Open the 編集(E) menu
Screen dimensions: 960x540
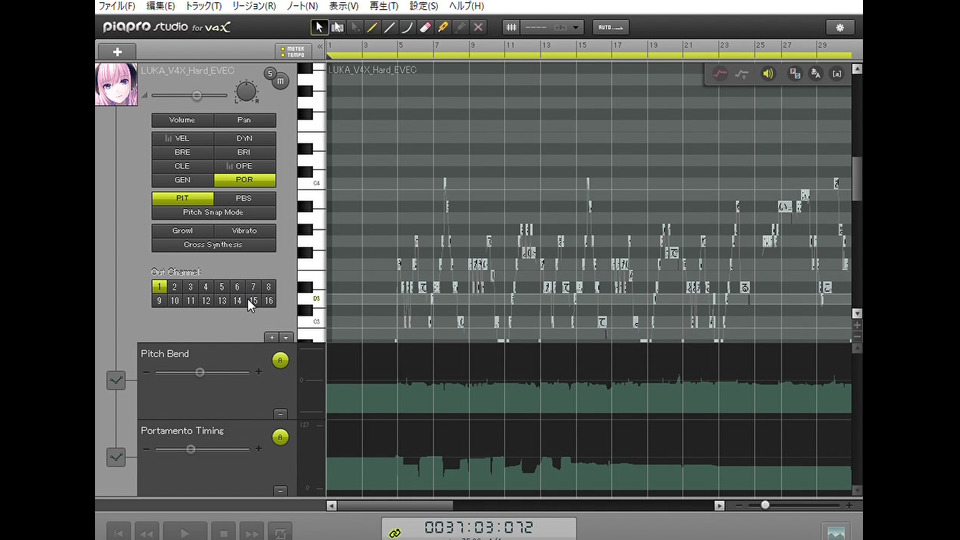[160, 6]
